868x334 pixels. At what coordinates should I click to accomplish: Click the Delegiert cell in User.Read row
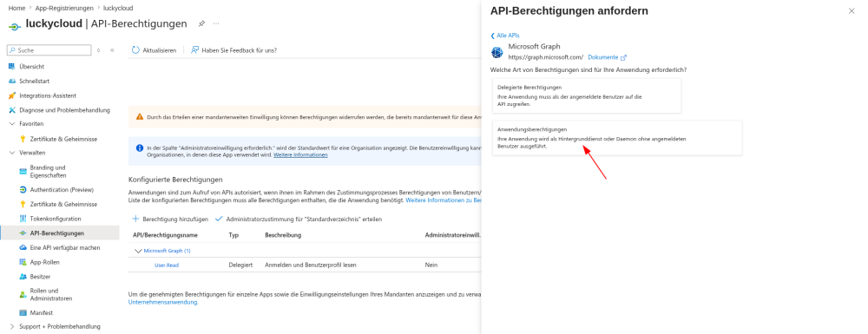(240, 265)
